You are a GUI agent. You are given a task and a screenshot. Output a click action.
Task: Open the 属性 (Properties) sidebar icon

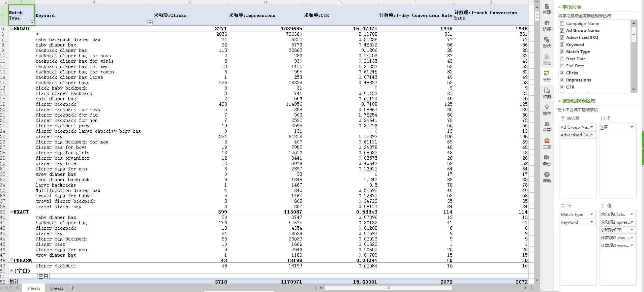click(547, 59)
